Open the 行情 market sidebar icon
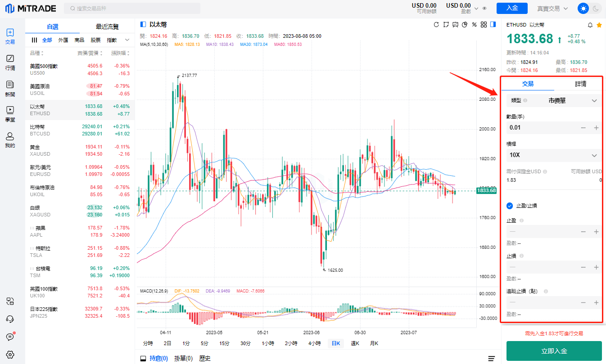 10,62
